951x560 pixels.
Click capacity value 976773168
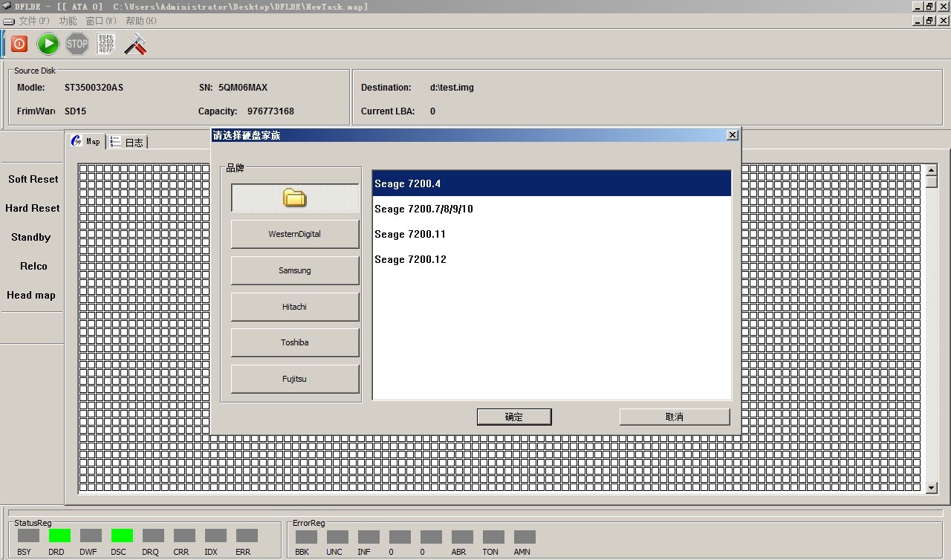click(270, 111)
